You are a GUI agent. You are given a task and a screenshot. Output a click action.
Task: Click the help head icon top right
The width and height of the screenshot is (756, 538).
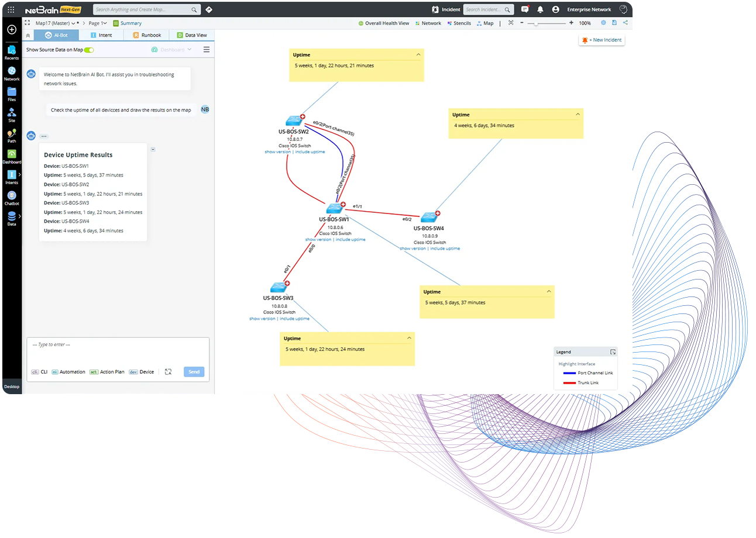(623, 9)
